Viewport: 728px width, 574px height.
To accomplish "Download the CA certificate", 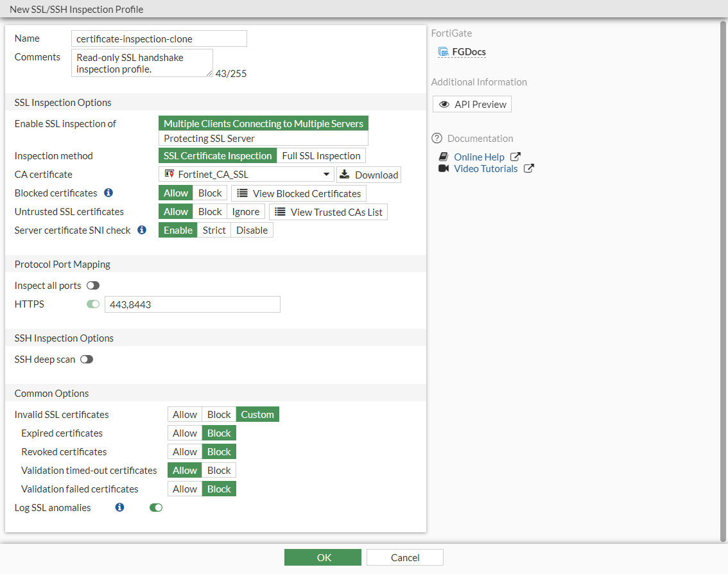I will coord(369,175).
